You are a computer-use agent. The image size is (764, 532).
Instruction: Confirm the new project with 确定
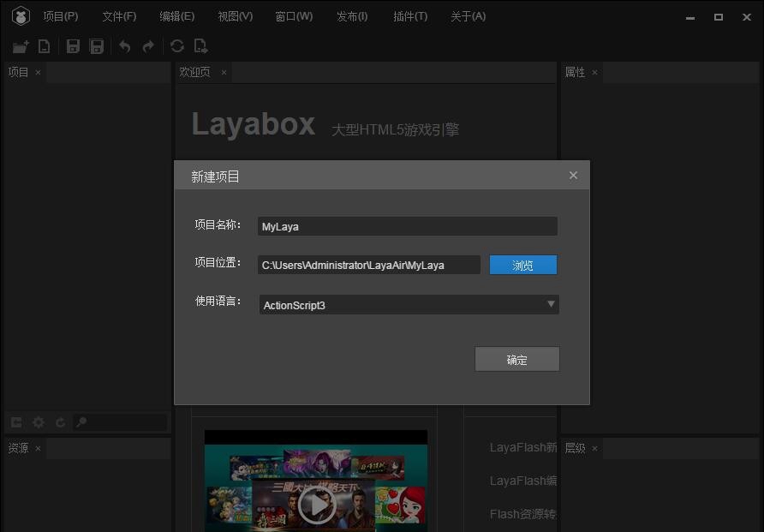(x=517, y=359)
